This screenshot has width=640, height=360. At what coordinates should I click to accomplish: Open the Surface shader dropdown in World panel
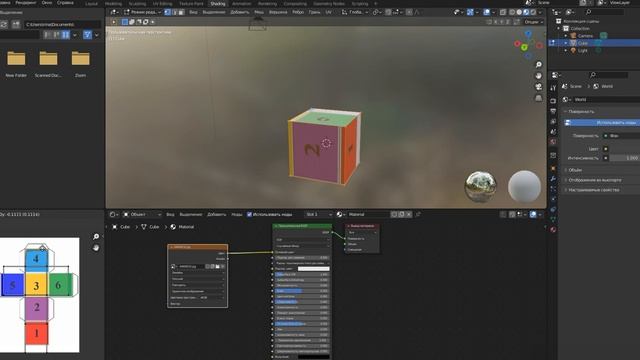click(621, 136)
